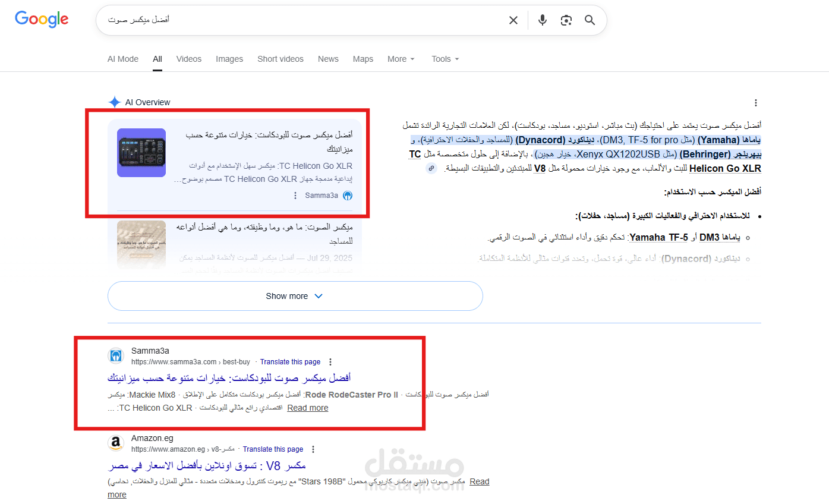
Task: Open the AI Overview three-dot options menu
Action: point(755,103)
